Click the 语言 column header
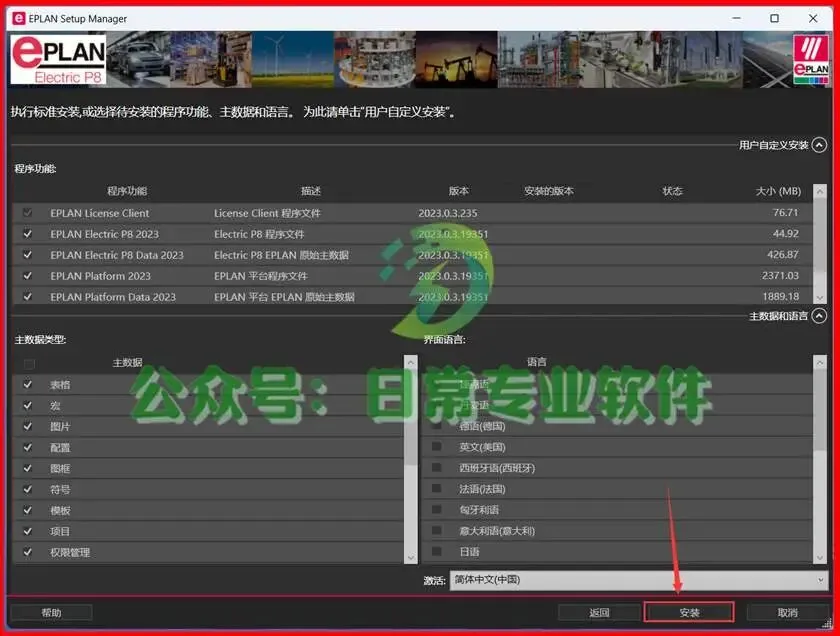 537,362
